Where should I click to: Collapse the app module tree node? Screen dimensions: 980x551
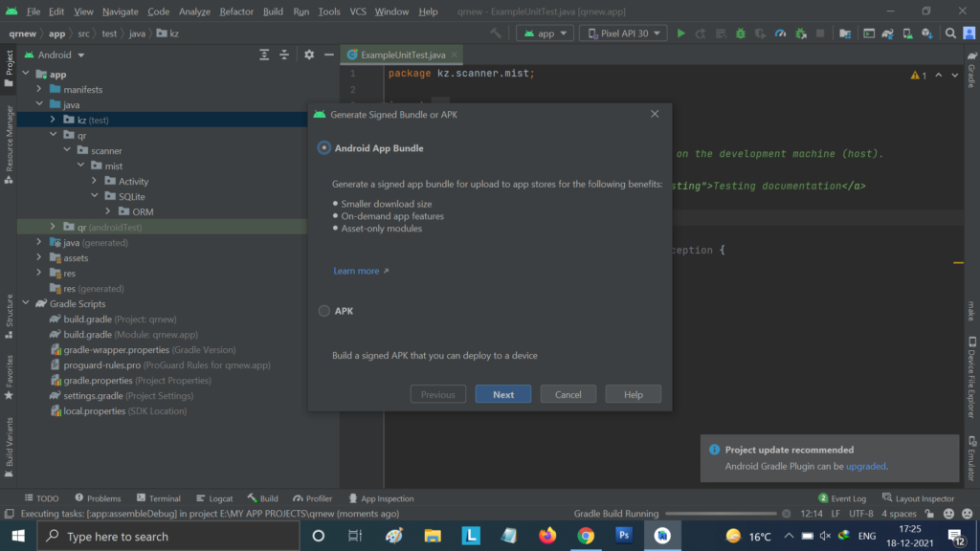[x=26, y=74]
